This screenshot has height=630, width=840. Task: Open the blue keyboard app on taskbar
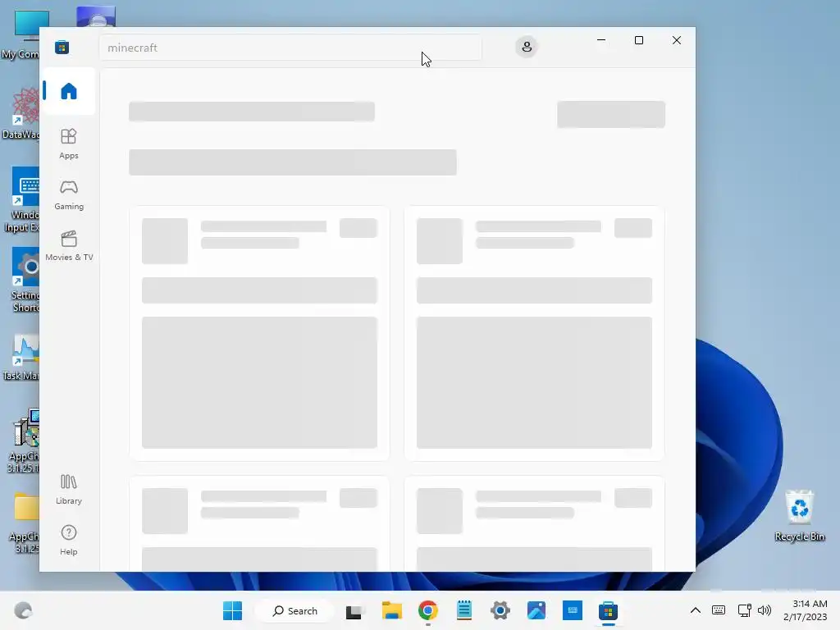572,610
